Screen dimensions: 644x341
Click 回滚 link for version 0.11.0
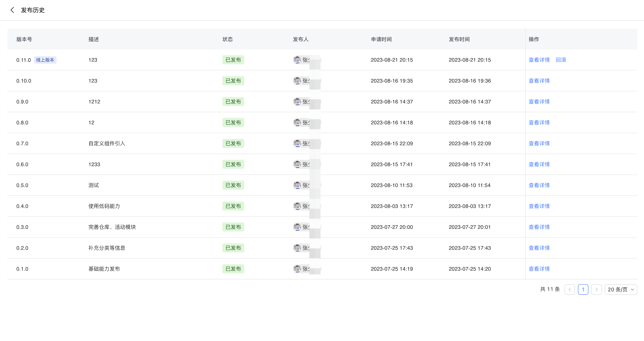click(561, 60)
